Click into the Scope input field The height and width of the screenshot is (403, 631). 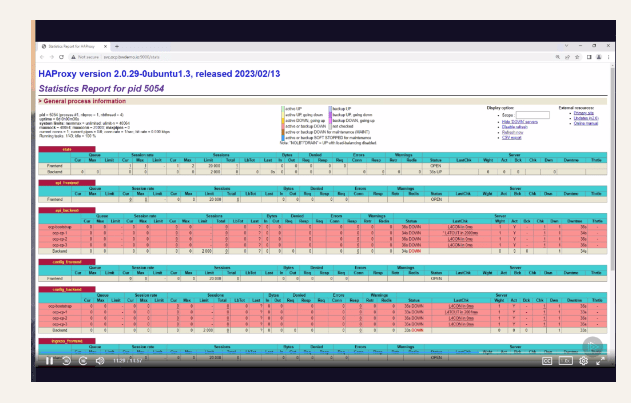pos(532,115)
